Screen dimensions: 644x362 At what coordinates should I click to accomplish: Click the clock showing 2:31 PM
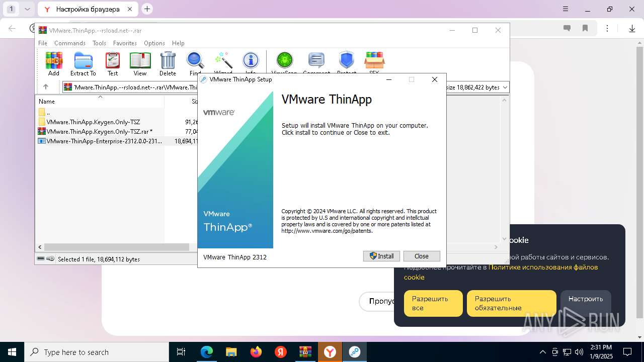[x=601, y=347]
